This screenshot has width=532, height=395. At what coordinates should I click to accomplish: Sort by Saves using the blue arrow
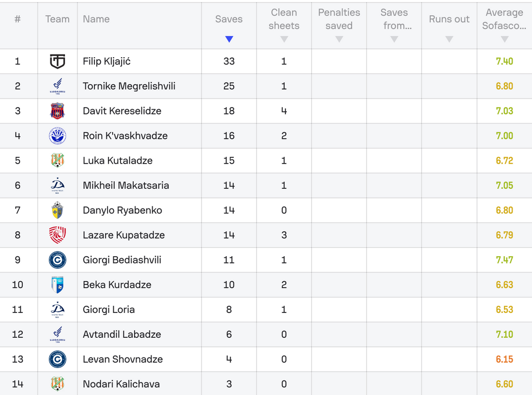pos(229,39)
